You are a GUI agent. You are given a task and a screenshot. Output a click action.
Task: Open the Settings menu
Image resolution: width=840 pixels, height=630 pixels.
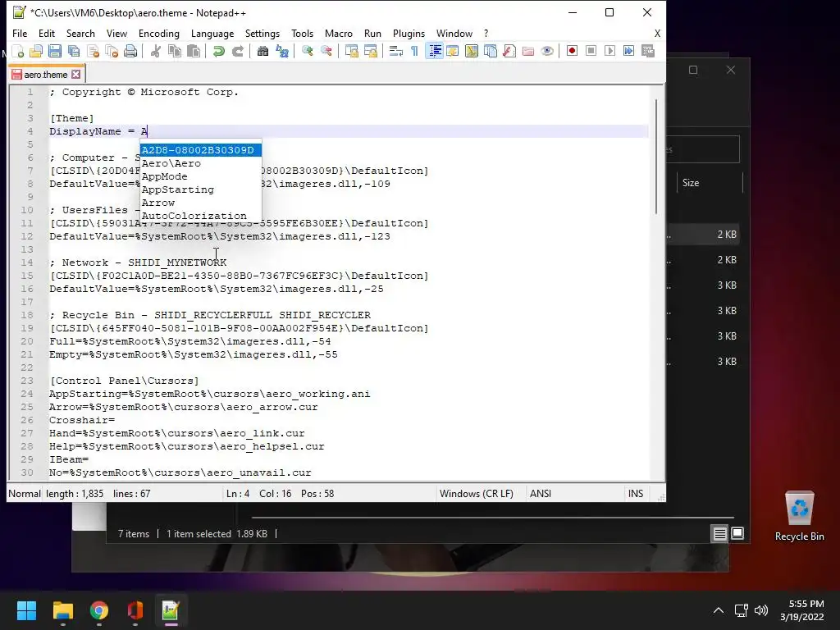coord(262,33)
